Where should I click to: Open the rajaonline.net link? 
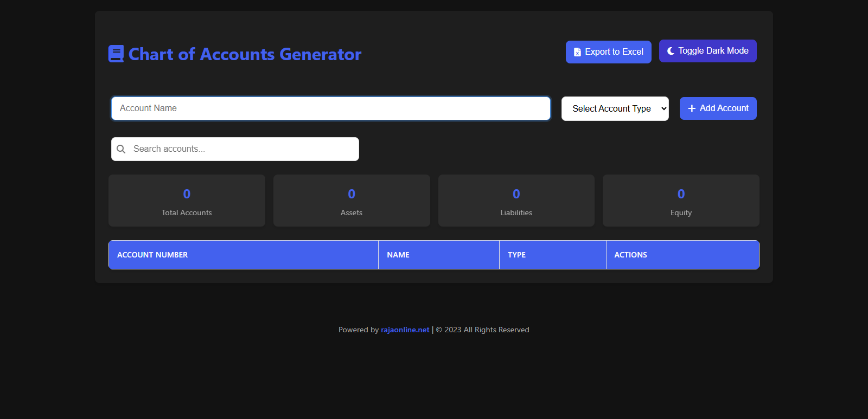click(405, 330)
